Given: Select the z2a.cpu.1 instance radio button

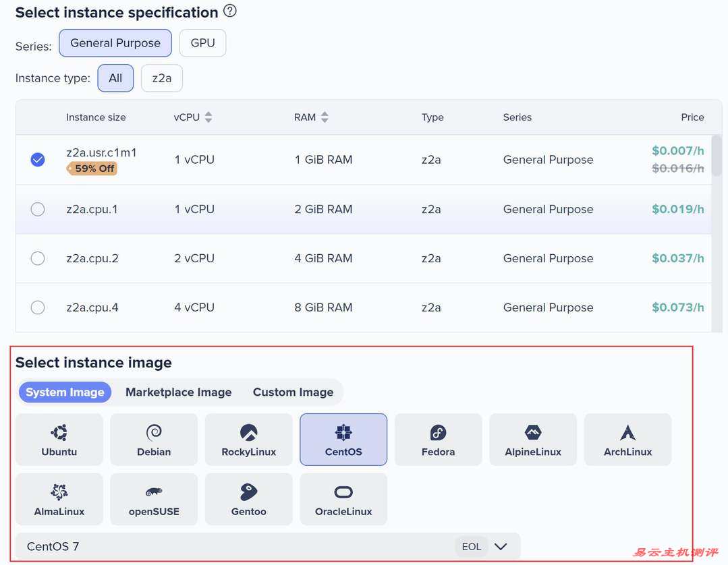Looking at the screenshot, I should tap(38, 209).
